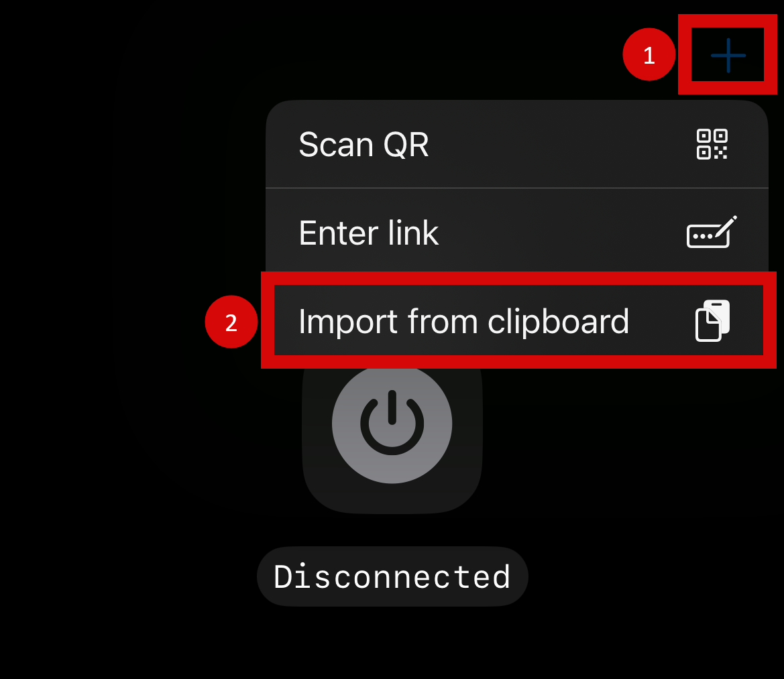Click the "Enter link" text label
The height and width of the screenshot is (679, 784).
(368, 233)
